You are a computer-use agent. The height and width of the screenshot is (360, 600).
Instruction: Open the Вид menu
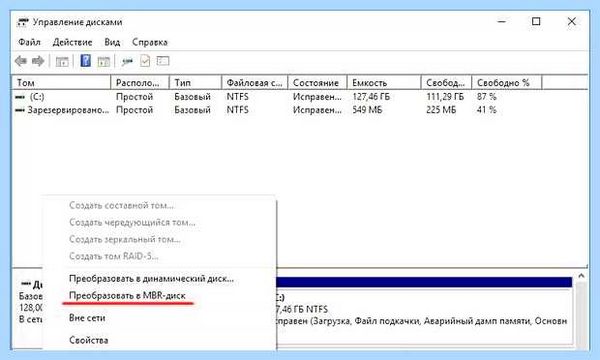(112, 42)
